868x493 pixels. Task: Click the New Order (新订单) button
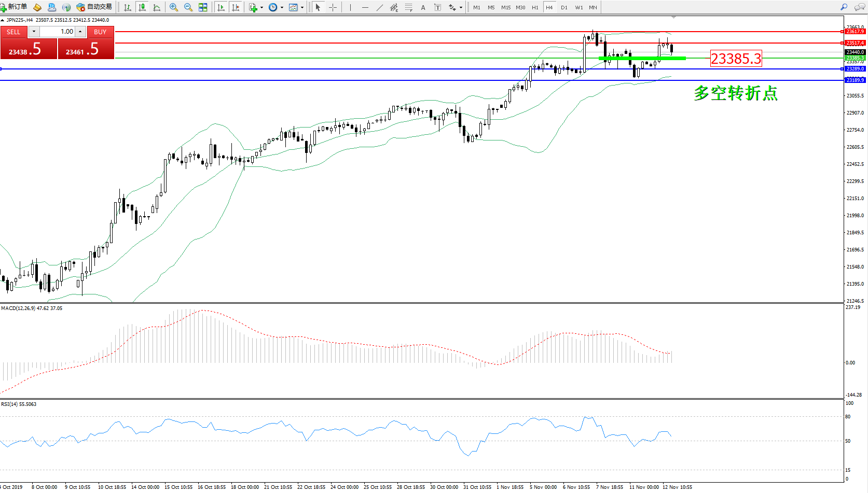click(14, 7)
